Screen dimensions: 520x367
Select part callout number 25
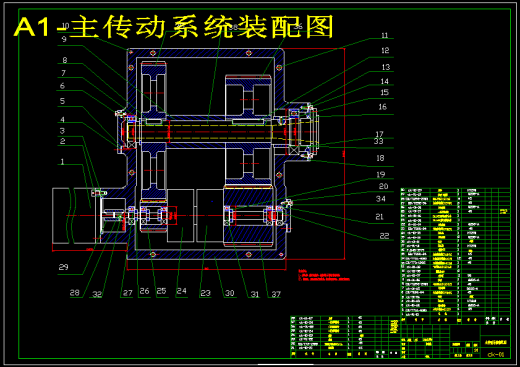point(161,291)
